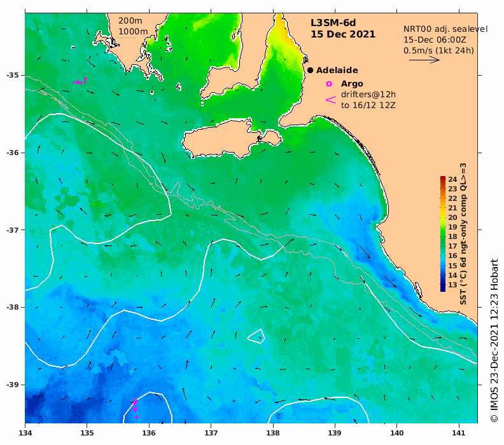Click the '200m' depth contour label

[130, 21]
